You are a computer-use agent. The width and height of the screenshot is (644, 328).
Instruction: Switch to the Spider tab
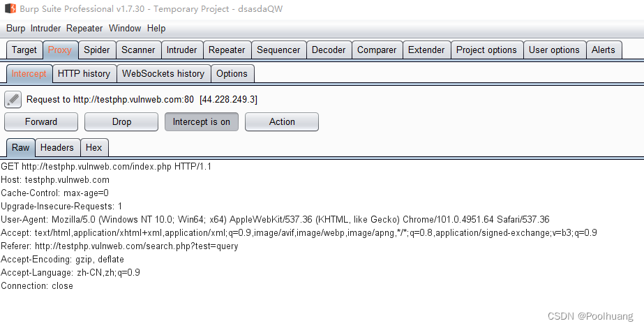[97, 50]
